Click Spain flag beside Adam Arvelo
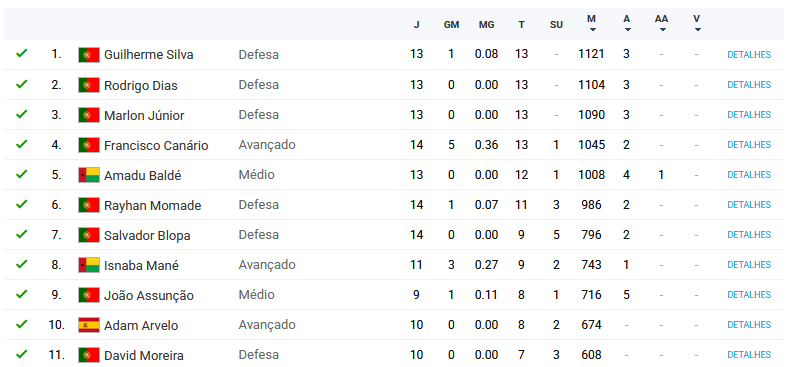The image size is (791, 367). pos(89,325)
